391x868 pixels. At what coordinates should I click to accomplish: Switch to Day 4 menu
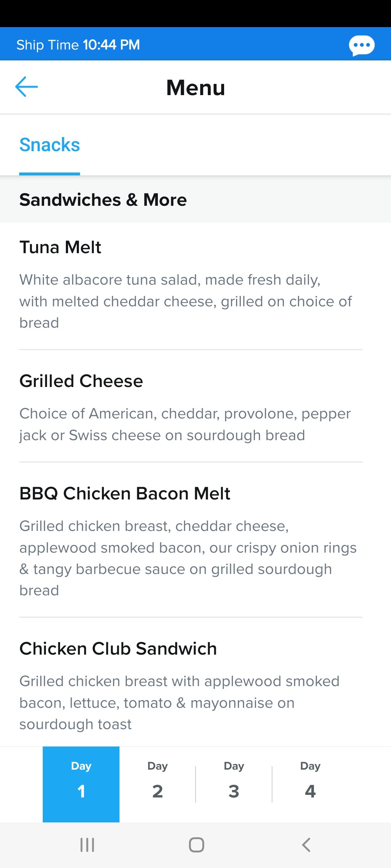coord(310,784)
